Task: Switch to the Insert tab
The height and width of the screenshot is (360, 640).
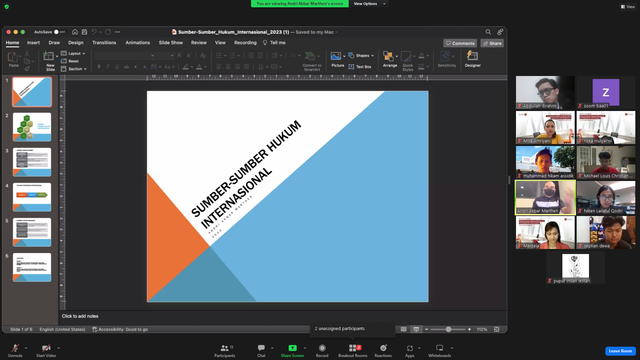Action: [33, 42]
